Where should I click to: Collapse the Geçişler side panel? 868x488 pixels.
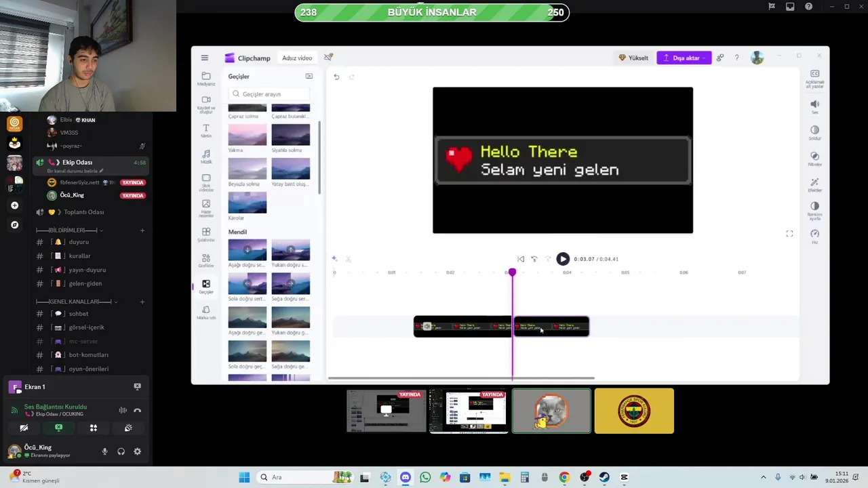[x=309, y=76]
